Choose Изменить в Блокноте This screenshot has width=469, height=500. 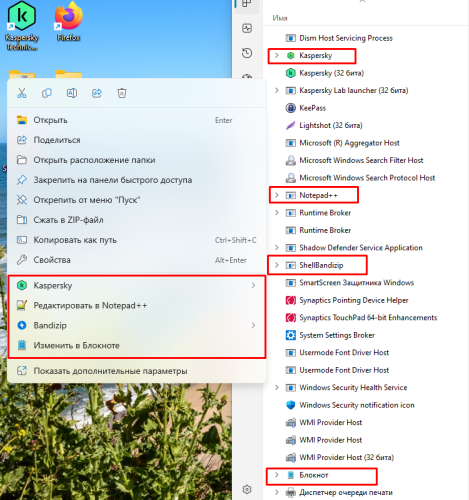[137, 345]
